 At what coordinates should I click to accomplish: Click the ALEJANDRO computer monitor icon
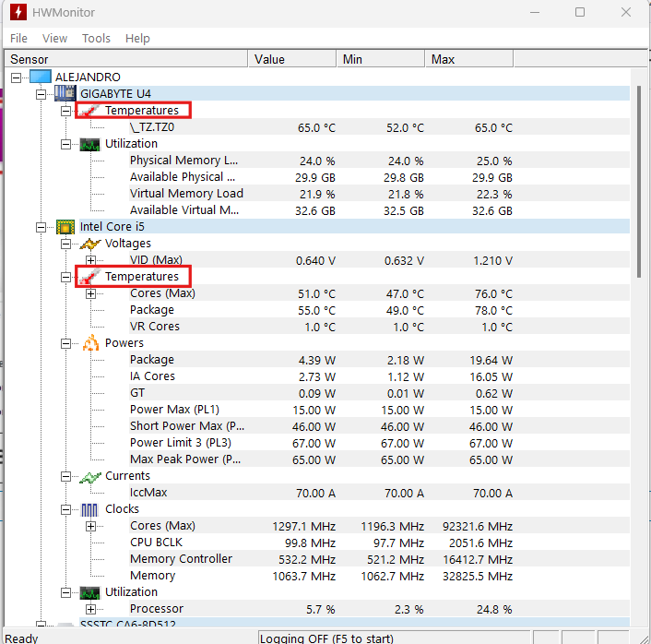[x=41, y=77]
